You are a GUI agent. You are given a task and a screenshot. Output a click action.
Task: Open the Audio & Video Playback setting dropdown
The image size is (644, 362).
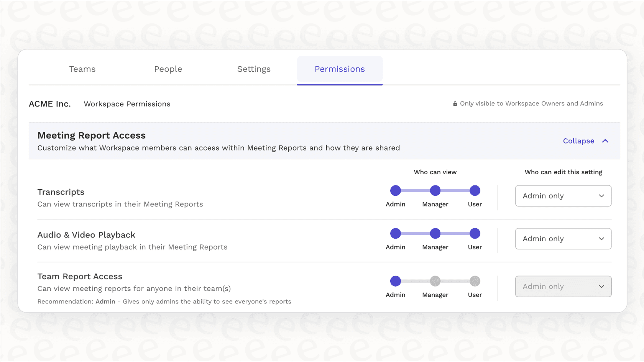(x=563, y=239)
